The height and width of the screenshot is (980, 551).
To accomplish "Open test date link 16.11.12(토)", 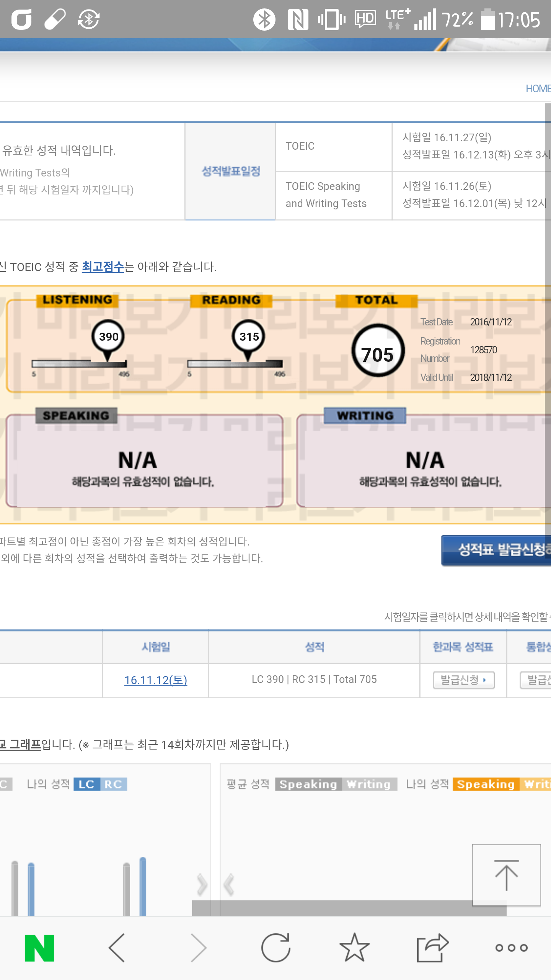I will [x=156, y=680].
